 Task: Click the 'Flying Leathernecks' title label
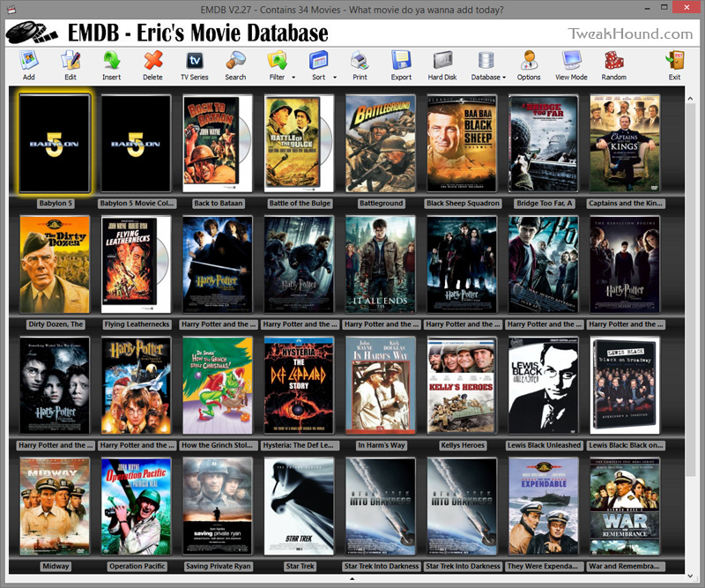(137, 324)
